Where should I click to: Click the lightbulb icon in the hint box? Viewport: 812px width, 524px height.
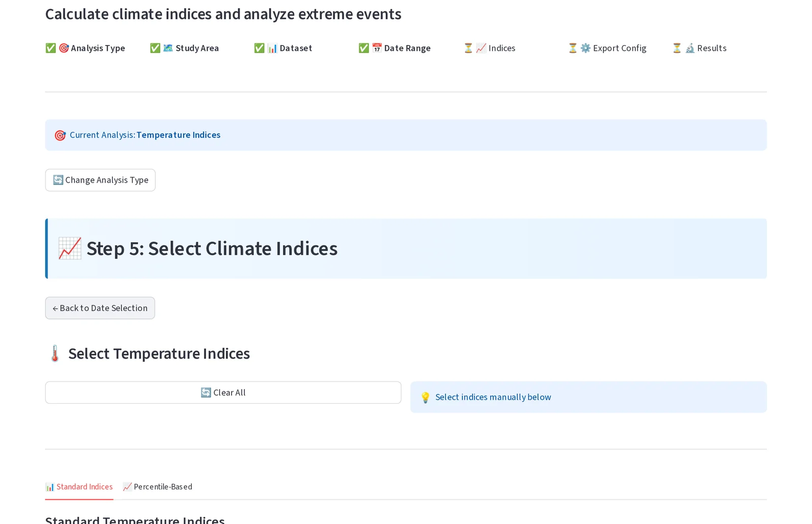[426, 398]
